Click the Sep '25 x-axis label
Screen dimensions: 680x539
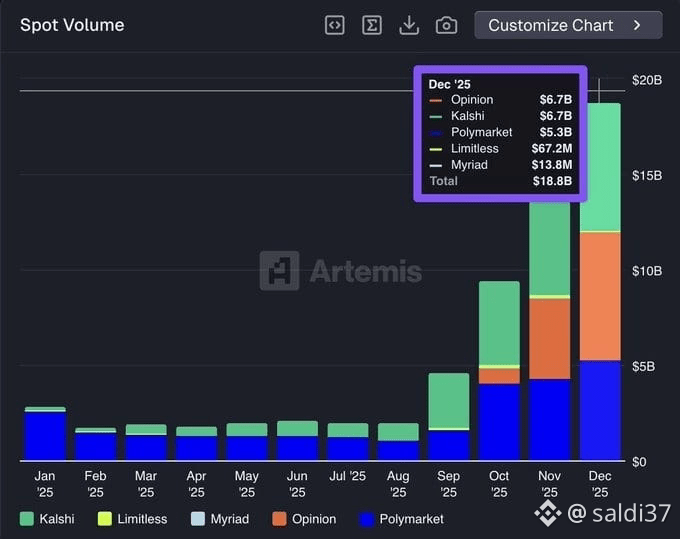click(x=448, y=484)
